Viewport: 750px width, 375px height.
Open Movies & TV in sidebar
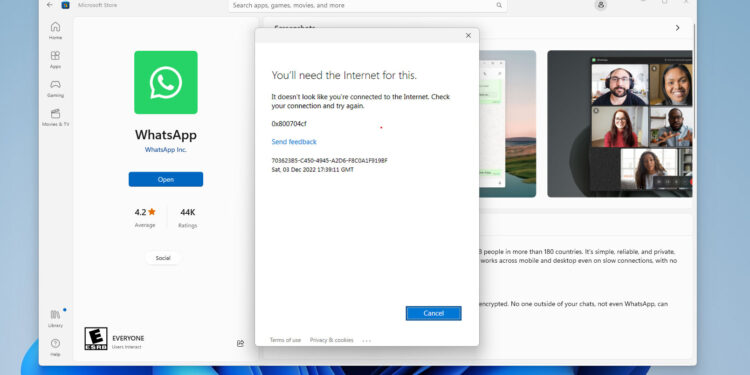point(55,117)
